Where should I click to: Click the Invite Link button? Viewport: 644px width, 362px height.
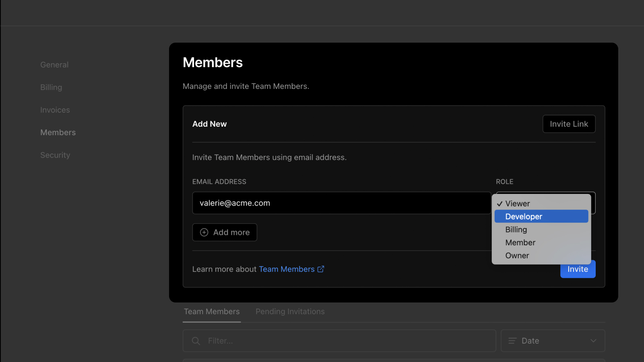coord(569,124)
